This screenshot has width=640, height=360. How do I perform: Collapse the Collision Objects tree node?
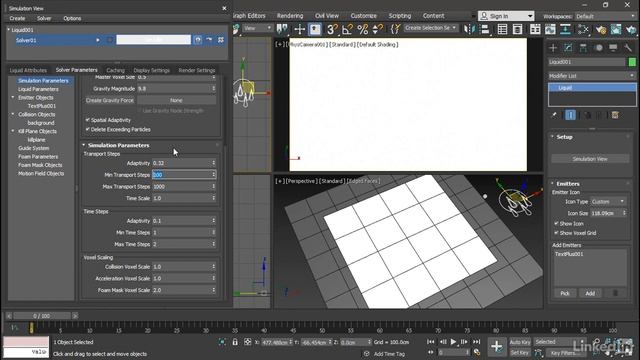[13, 114]
